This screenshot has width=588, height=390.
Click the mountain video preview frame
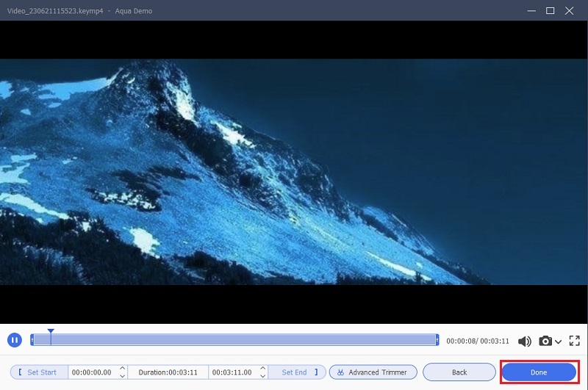click(x=294, y=172)
